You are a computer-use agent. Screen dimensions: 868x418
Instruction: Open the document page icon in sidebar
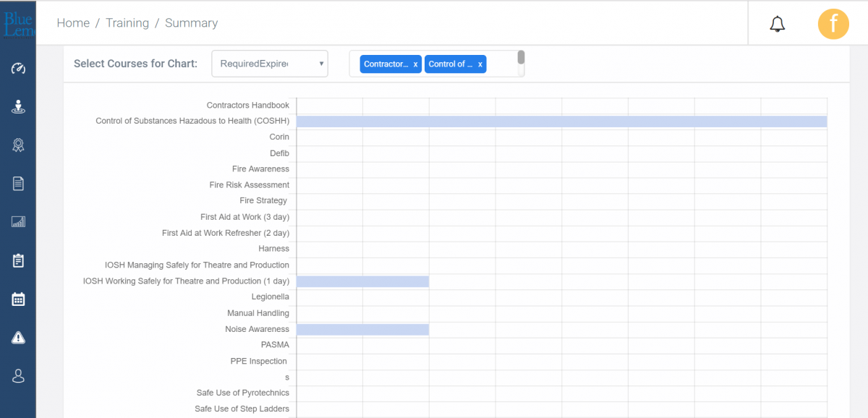18,184
